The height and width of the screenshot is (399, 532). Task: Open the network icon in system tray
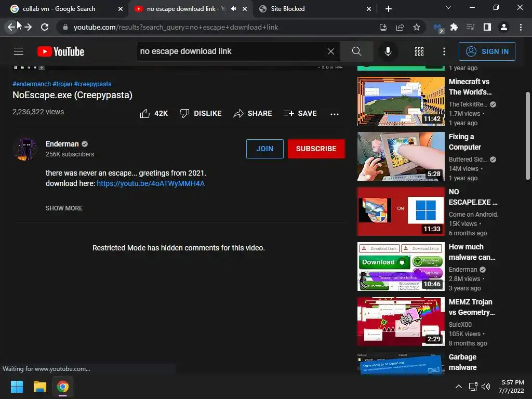coord(473,387)
